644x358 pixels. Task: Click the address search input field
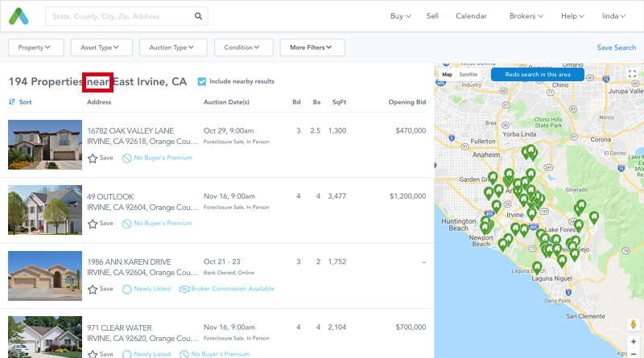[x=121, y=16]
